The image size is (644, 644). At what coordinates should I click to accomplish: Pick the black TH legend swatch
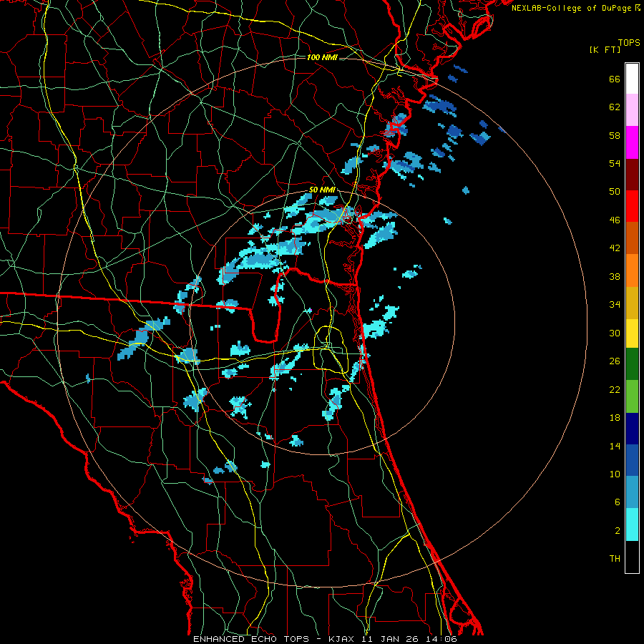tap(632, 557)
